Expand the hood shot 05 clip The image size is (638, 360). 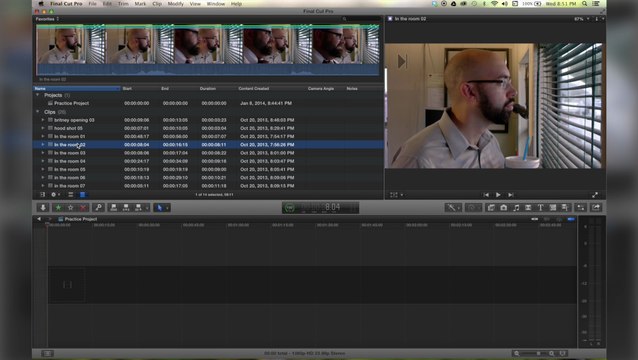point(43,128)
